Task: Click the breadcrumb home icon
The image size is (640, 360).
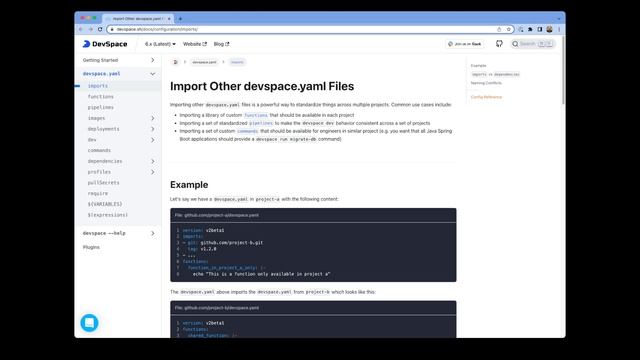Action: point(176,62)
